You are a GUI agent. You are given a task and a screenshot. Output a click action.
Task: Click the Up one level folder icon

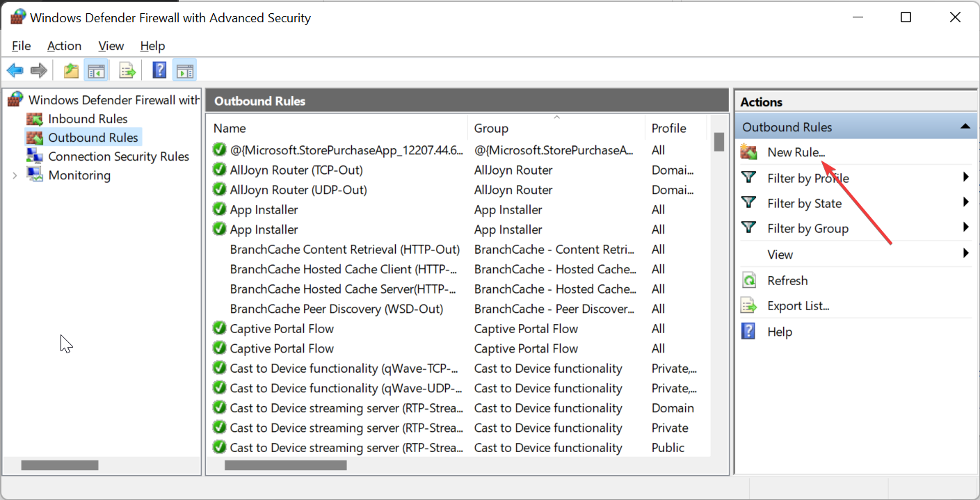[x=71, y=70]
